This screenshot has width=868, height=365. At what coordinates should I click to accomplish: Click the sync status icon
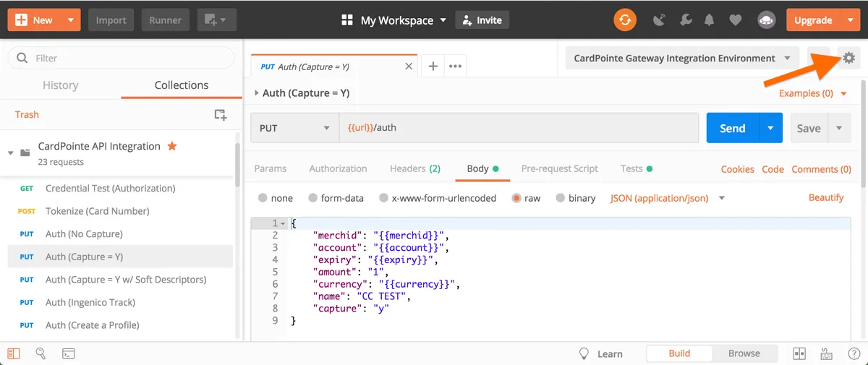625,20
